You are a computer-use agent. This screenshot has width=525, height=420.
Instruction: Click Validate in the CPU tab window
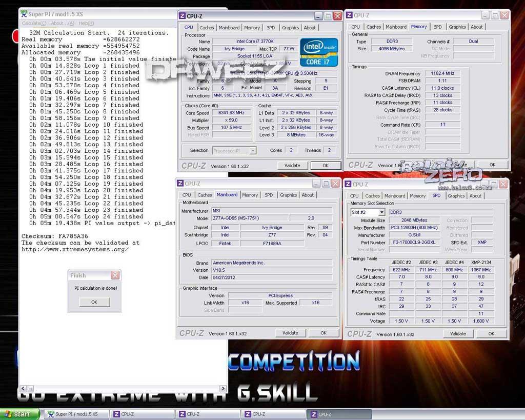click(292, 166)
